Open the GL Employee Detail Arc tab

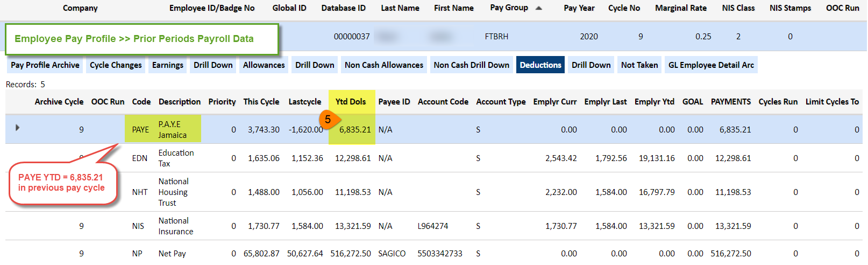711,65
